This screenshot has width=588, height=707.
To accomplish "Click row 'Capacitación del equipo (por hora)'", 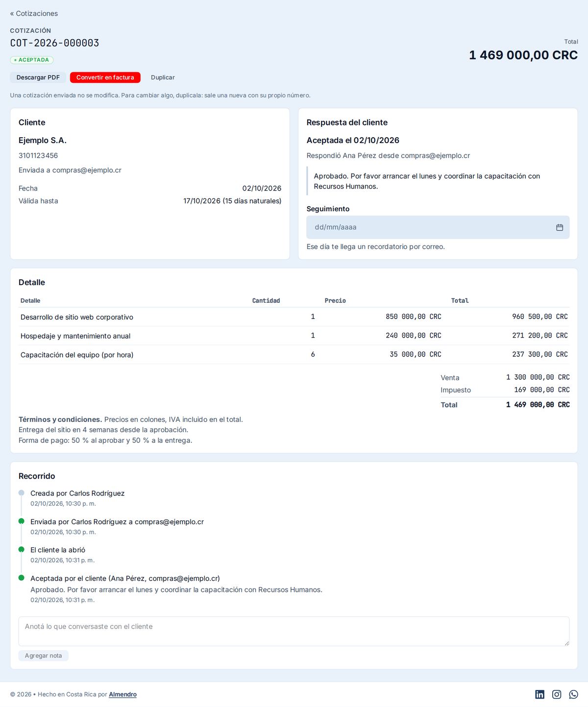I will click(x=294, y=354).
